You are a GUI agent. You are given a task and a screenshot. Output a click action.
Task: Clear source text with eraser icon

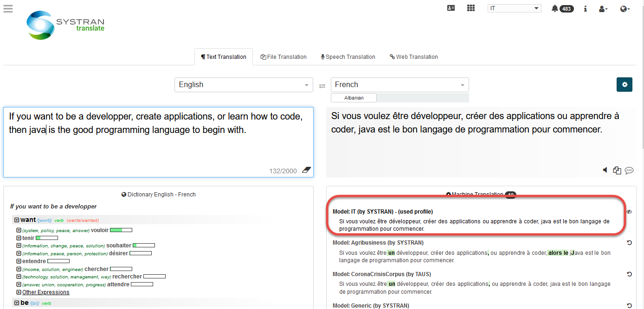coord(306,170)
